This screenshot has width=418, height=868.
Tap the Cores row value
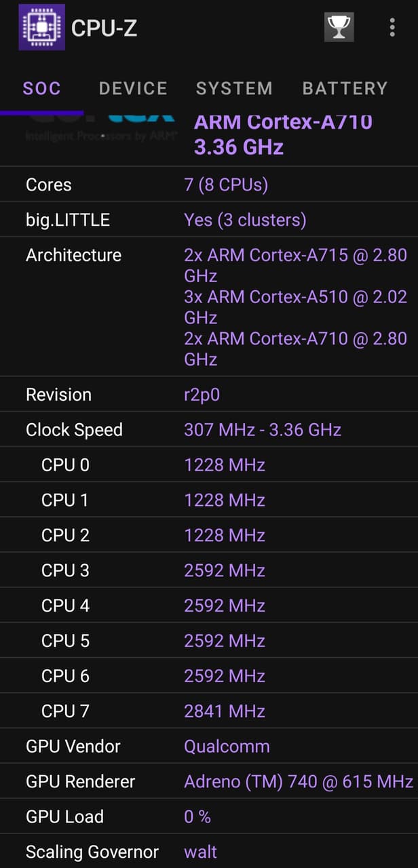click(226, 184)
